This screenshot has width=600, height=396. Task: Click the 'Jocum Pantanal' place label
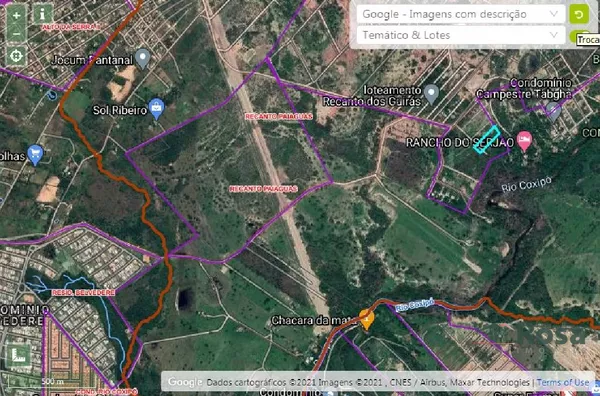click(92, 60)
